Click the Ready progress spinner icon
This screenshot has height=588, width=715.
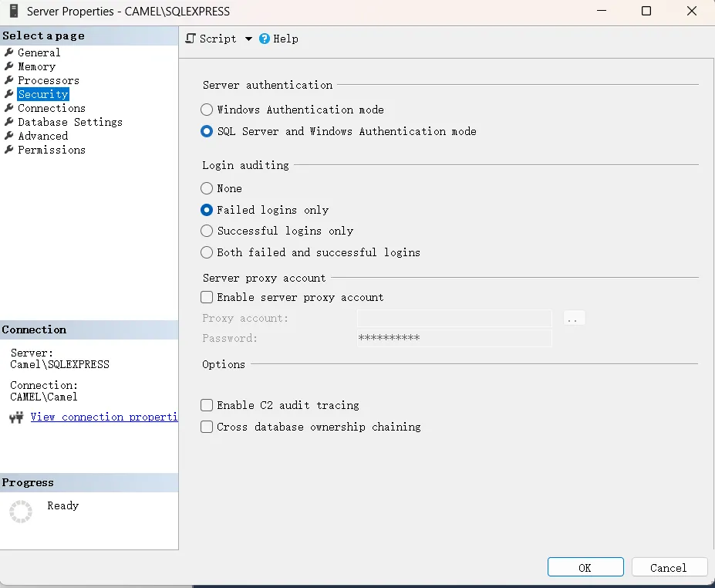point(21,512)
